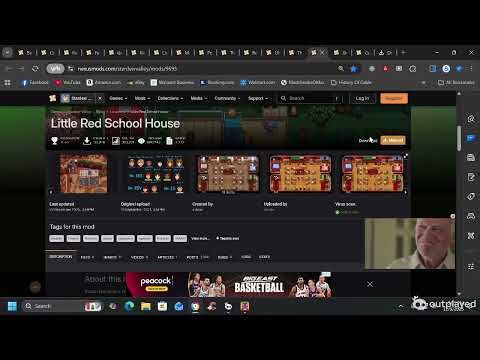480x360 pixels.
Task: Click the side panel search icon
Action: 471,118
